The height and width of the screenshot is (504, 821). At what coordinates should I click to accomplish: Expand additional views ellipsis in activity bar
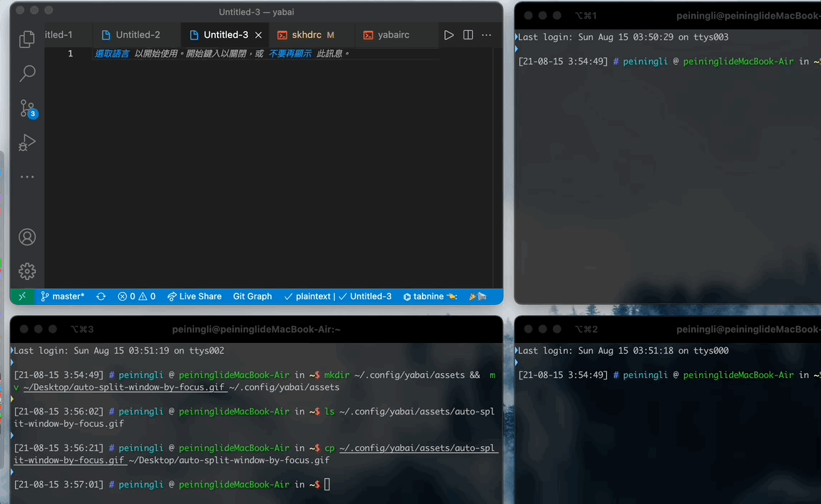coord(27,177)
